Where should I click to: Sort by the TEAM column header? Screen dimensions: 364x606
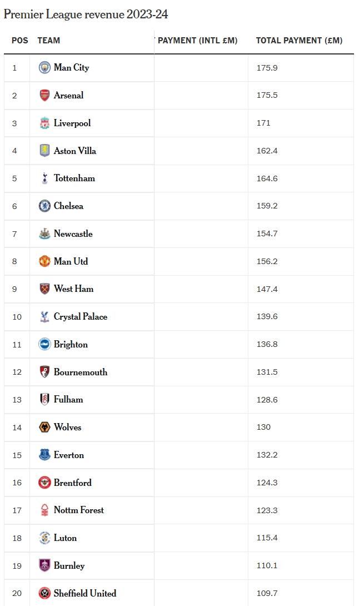[49, 41]
